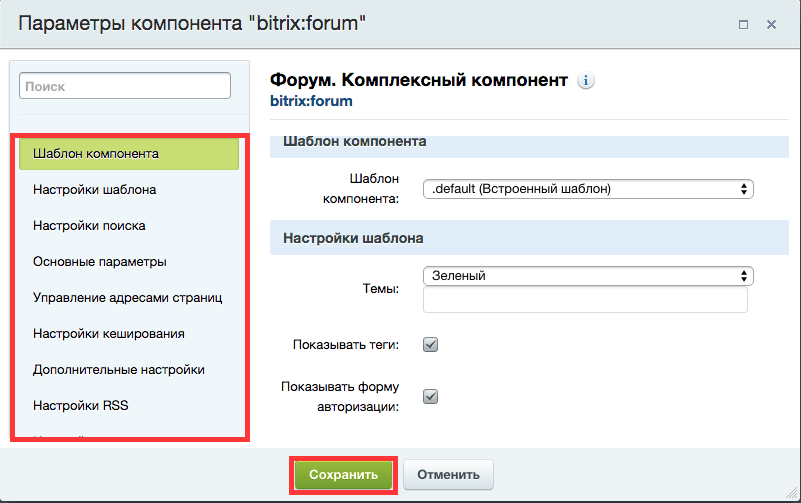Viewport: 801px width, 503px height.
Task: Open 'Настройки шаблона' section
Action: point(94,189)
